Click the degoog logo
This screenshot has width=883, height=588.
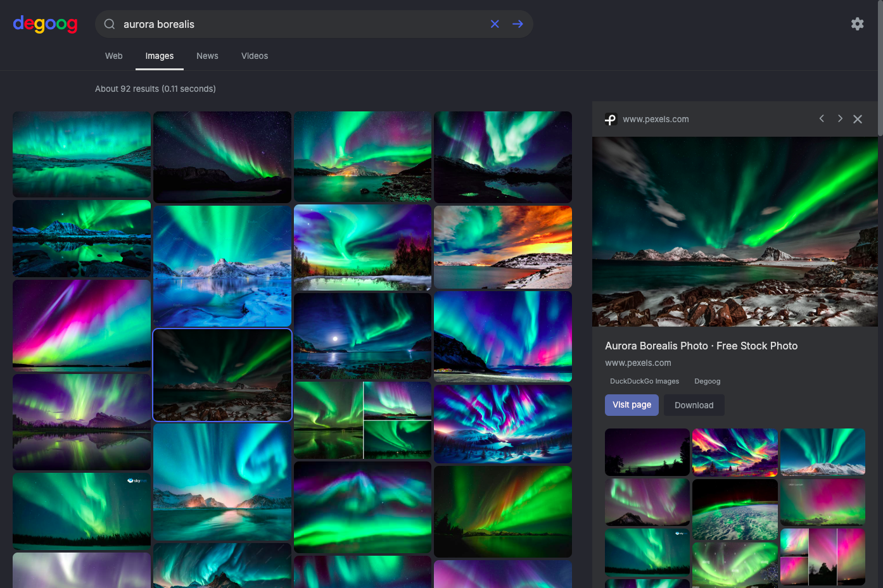point(45,24)
